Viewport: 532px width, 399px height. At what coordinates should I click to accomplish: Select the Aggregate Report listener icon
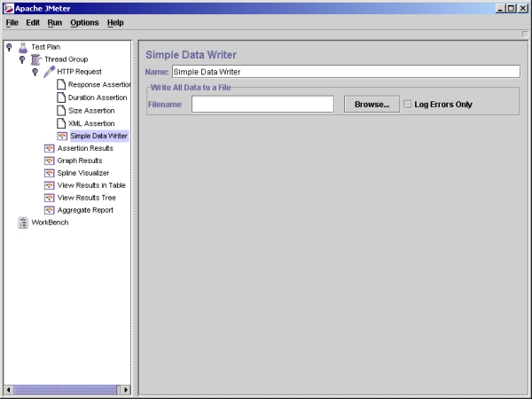pos(49,210)
